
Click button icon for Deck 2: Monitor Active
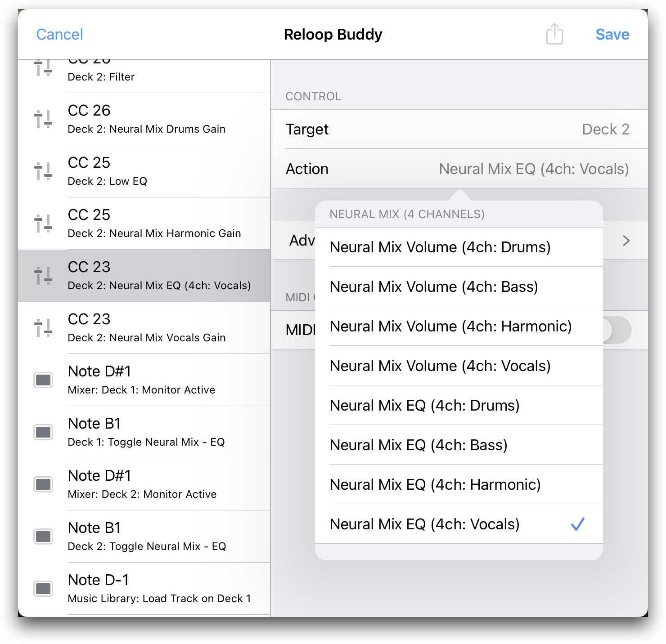click(44, 485)
